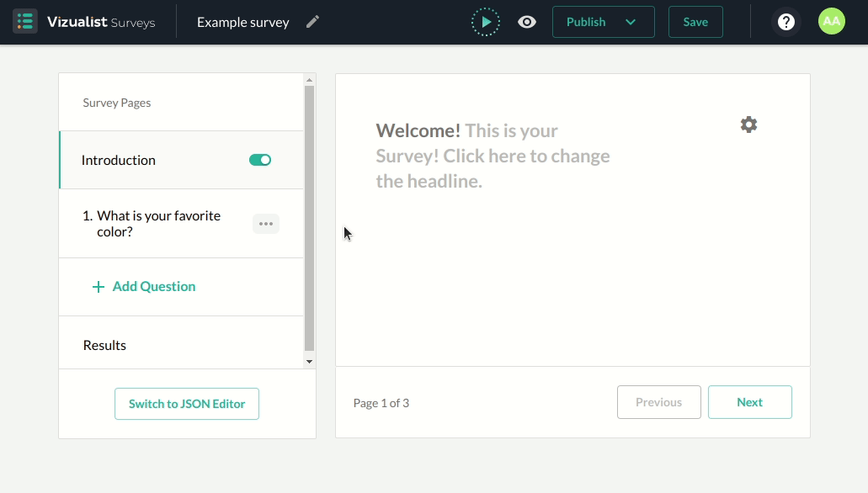Open the three-dots menu for question 1
The height and width of the screenshot is (493, 868).
(x=266, y=224)
